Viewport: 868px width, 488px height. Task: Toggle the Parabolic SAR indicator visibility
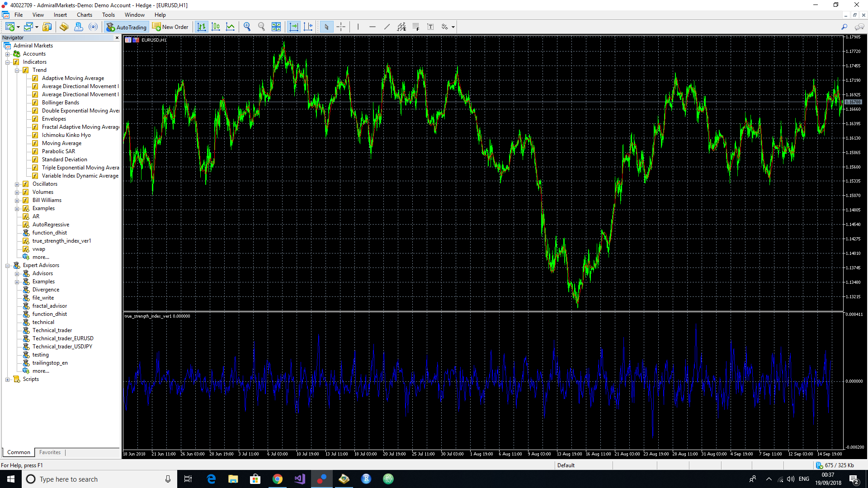57,151
